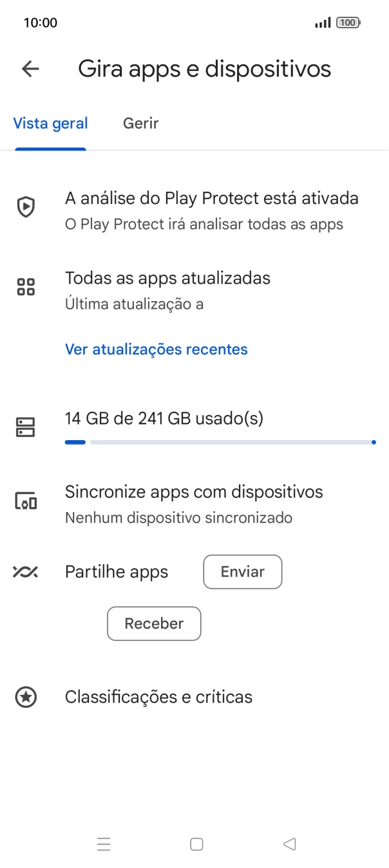Image resolution: width=389 pixels, height=868 pixels.
Task: Tap the storage drive icon
Action: tap(26, 427)
